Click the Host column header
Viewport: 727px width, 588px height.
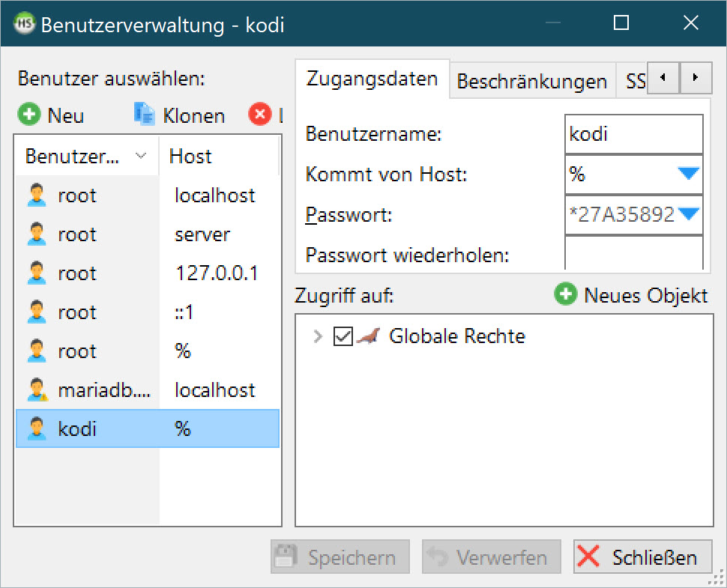pos(219,156)
